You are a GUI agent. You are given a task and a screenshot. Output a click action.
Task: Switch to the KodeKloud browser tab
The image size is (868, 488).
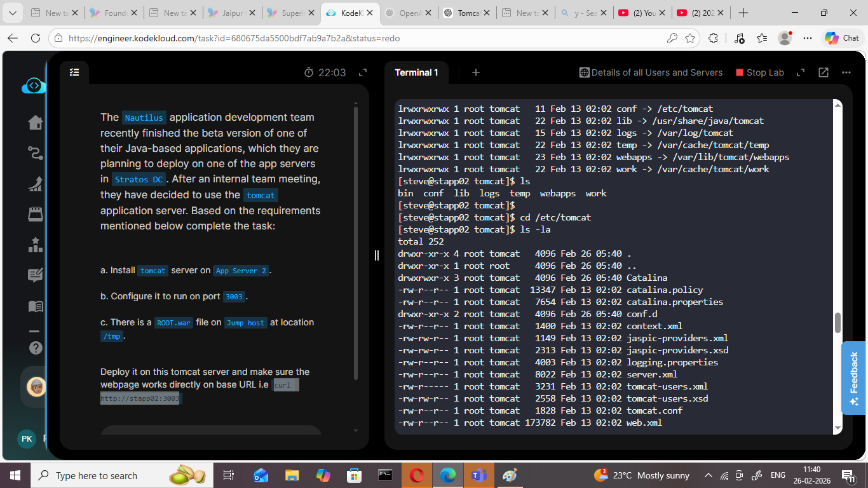click(350, 13)
